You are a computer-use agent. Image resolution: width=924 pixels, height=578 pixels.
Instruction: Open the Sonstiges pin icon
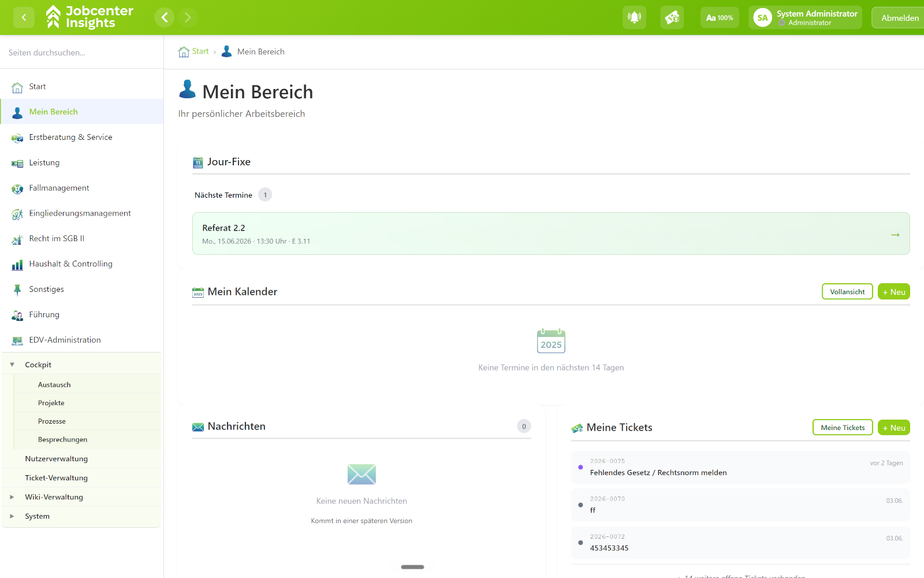point(17,290)
